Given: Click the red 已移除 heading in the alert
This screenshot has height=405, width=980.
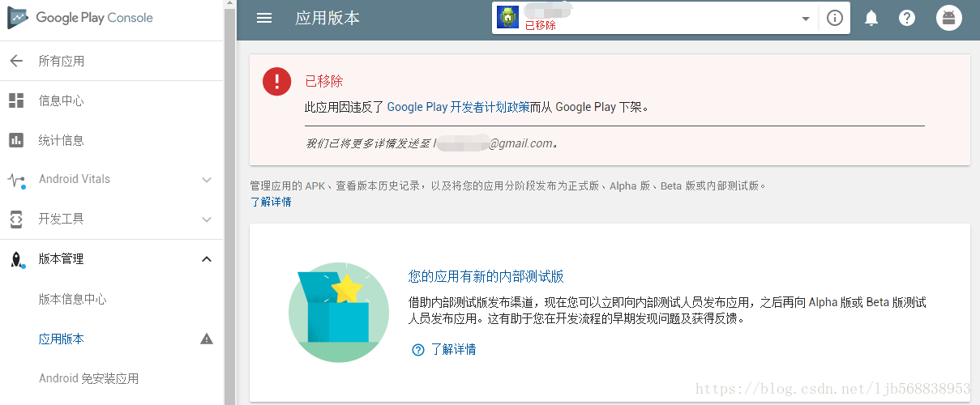Looking at the screenshot, I should pyautogui.click(x=324, y=81).
